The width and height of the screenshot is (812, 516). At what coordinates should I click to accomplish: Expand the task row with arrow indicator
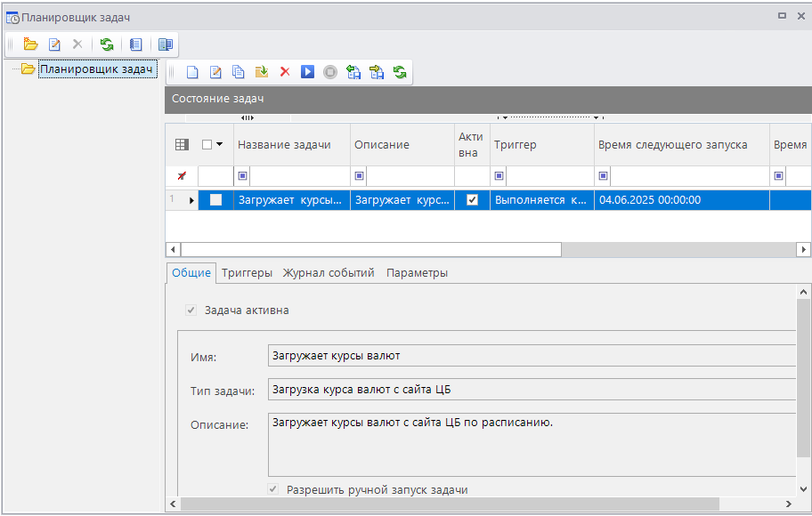point(191,200)
